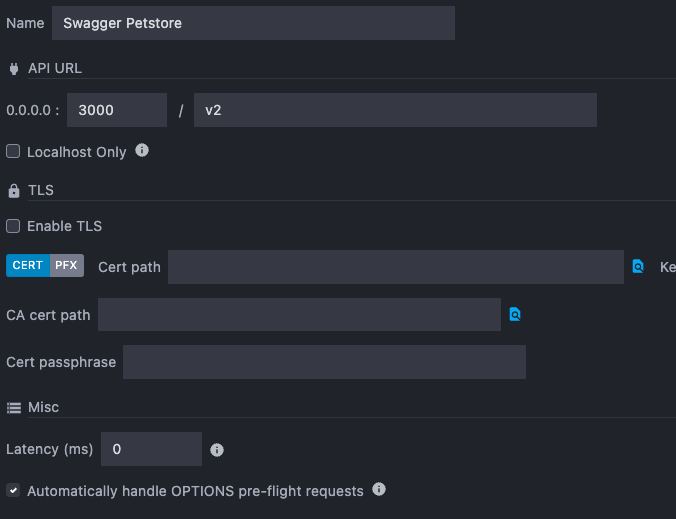Uncheck Automatically handle OPTIONS pre-flight requests

coord(13,490)
